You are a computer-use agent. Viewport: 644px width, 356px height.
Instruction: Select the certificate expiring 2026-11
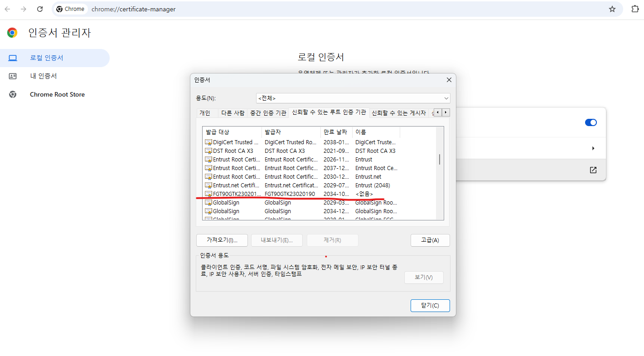coord(301,160)
